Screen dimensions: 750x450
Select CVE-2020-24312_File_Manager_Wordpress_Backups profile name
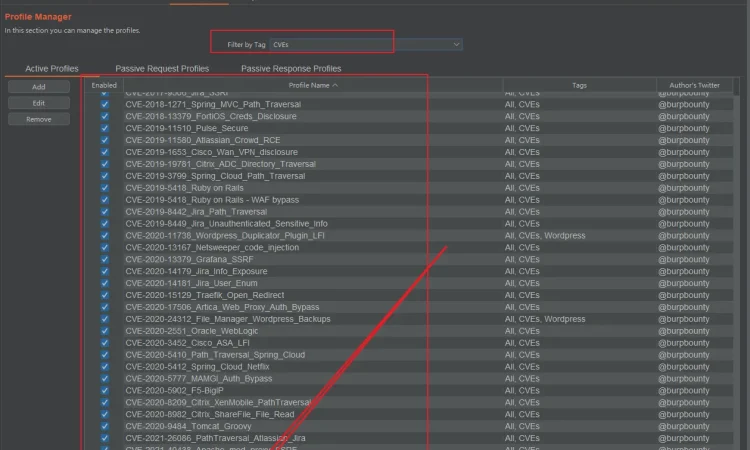pos(228,319)
